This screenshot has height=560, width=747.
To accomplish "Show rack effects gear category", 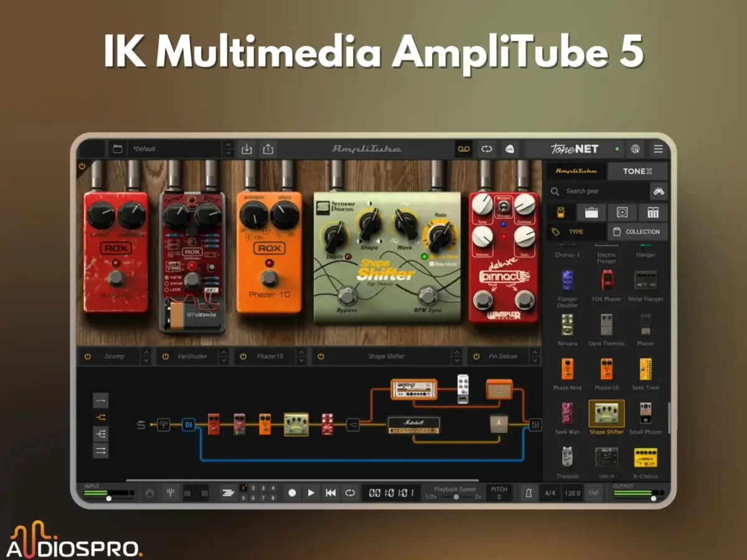I will pyautogui.click(x=653, y=212).
